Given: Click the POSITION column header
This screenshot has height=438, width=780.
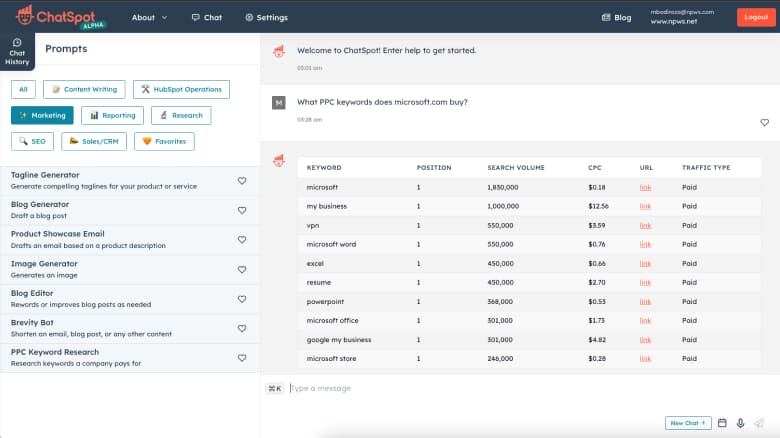Looking at the screenshot, I should pos(434,168).
